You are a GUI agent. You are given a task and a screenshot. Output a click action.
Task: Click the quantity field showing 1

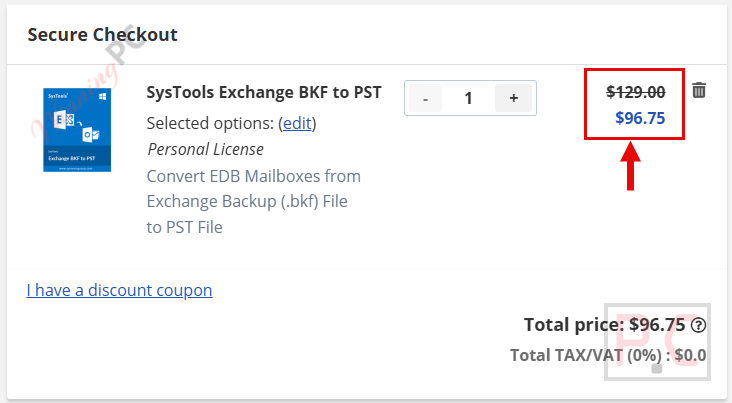point(468,98)
